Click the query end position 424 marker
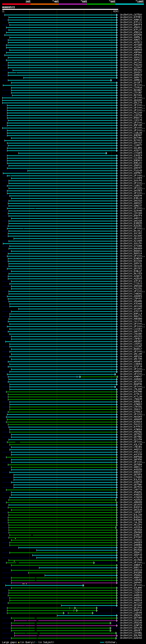 coord(115,11)
